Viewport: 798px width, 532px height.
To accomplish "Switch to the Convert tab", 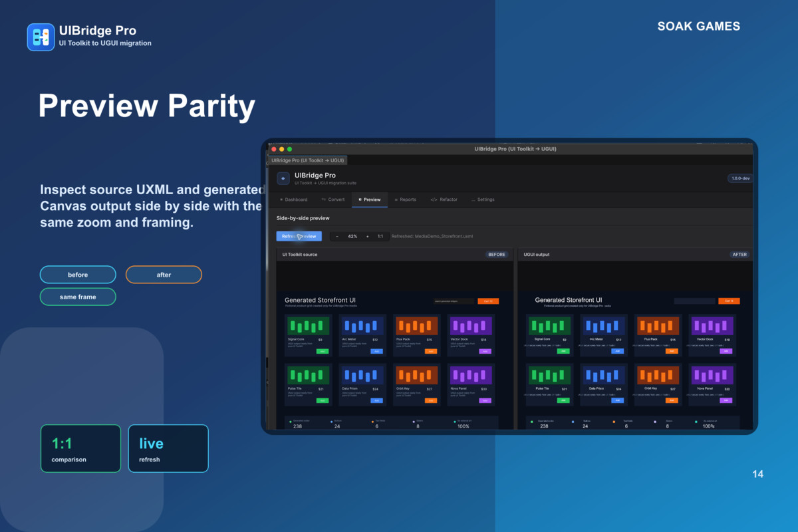I will click(x=333, y=199).
